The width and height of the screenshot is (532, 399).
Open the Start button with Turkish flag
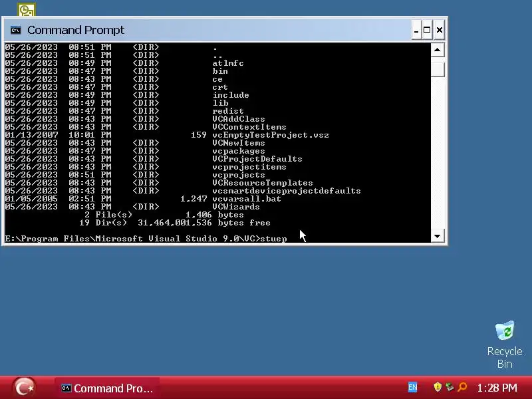tap(25, 388)
